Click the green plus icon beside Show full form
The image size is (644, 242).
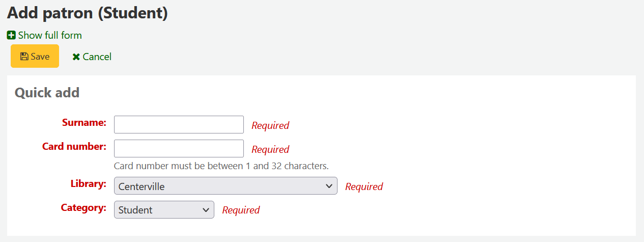(x=11, y=35)
